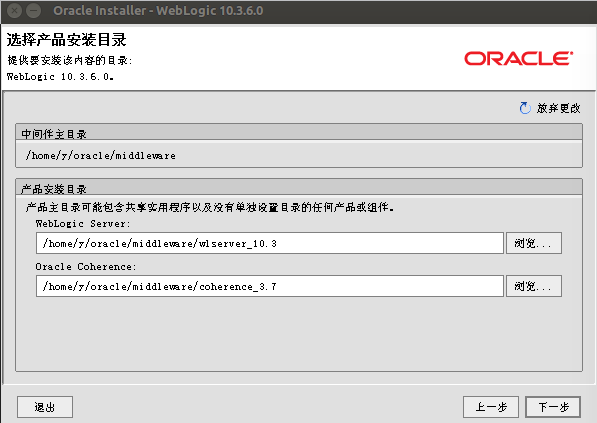This screenshot has width=597, height=423.
Task: Click the Oracle logo
Action: [519, 59]
